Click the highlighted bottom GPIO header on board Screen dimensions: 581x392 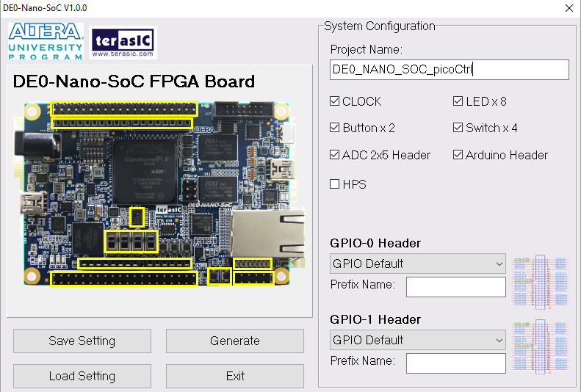tap(123, 279)
